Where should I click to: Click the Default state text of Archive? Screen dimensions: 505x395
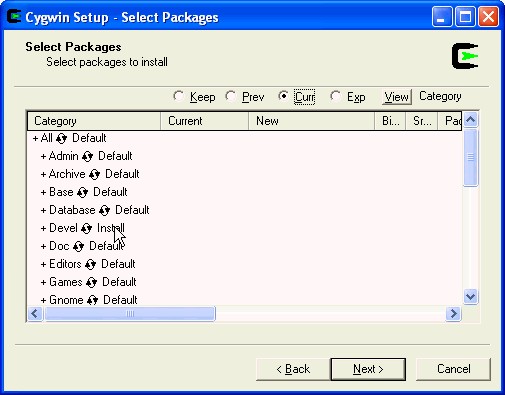pos(122,174)
